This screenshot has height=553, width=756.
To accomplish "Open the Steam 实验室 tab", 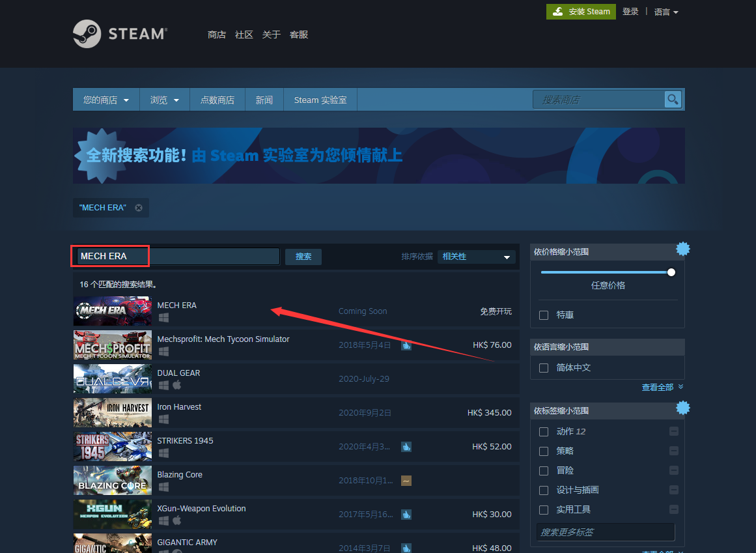I will (x=320, y=100).
